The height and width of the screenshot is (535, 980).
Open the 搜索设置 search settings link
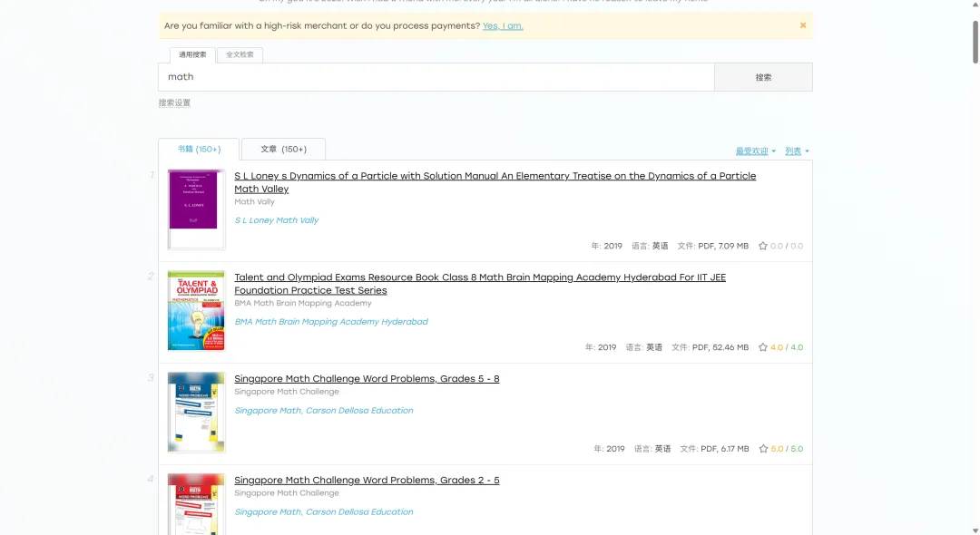(x=174, y=103)
